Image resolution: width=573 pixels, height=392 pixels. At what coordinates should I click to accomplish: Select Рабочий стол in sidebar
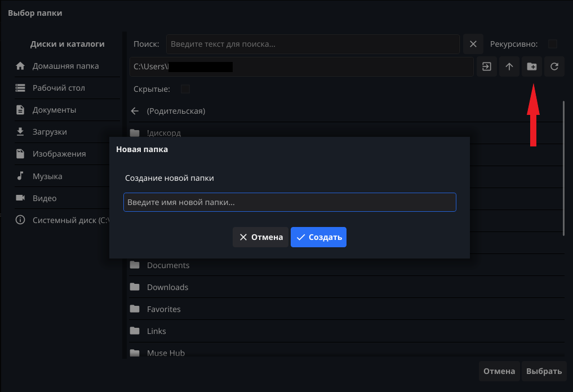59,88
